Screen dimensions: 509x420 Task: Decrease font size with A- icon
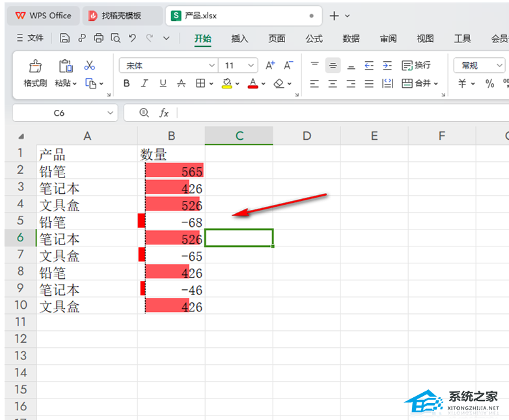(288, 66)
